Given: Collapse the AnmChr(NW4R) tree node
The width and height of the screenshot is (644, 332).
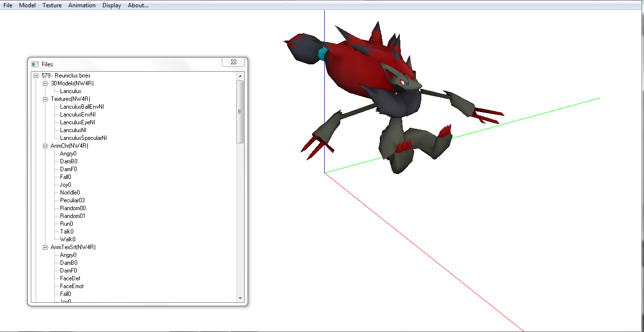Looking at the screenshot, I should pyautogui.click(x=45, y=146).
